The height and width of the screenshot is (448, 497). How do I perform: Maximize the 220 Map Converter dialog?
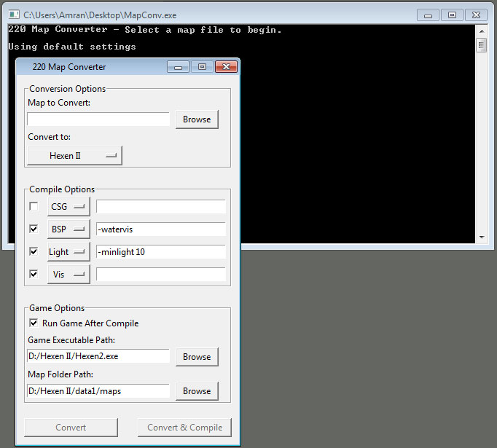click(202, 67)
